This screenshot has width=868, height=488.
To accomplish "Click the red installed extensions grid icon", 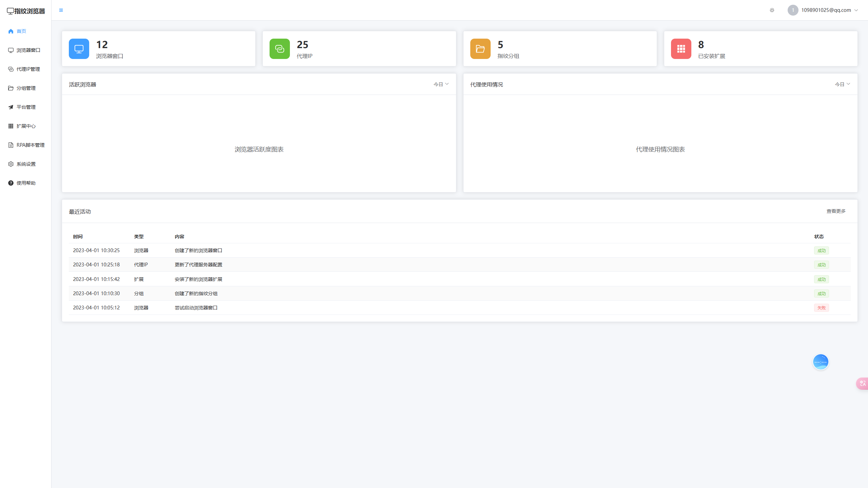I will coord(681,49).
